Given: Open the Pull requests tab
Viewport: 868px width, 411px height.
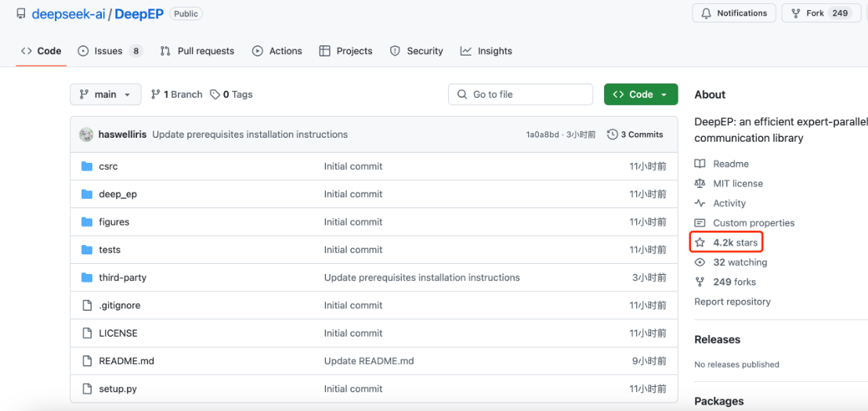Looking at the screenshot, I should coord(198,51).
